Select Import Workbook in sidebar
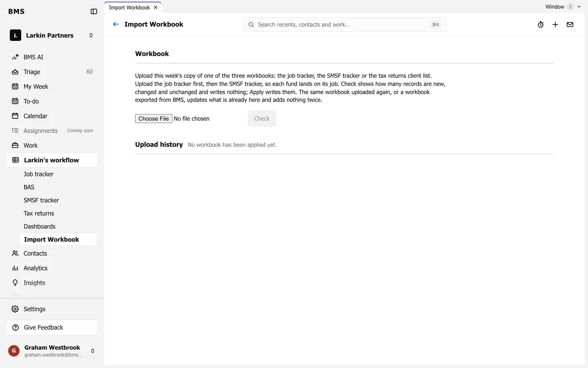This screenshot has height=368, width=588. pos(58,240)
